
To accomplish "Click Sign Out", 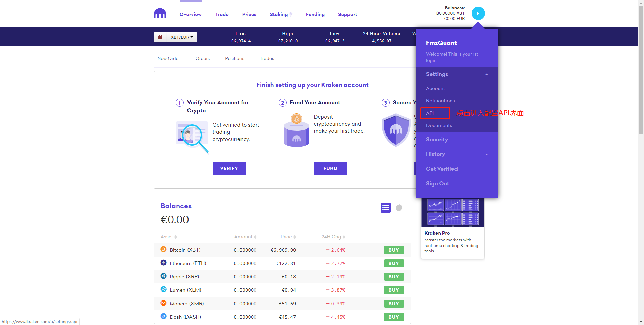I will tap(438, 184).
